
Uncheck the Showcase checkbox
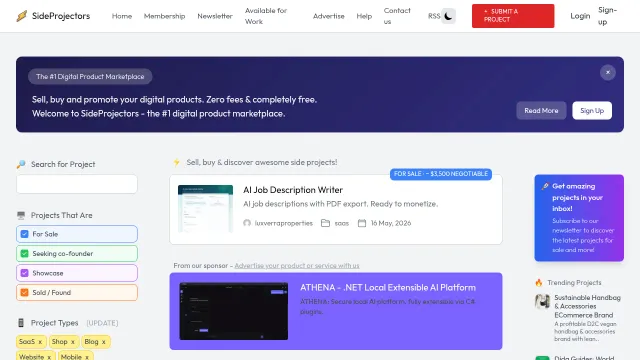click(x=24, y=273)
